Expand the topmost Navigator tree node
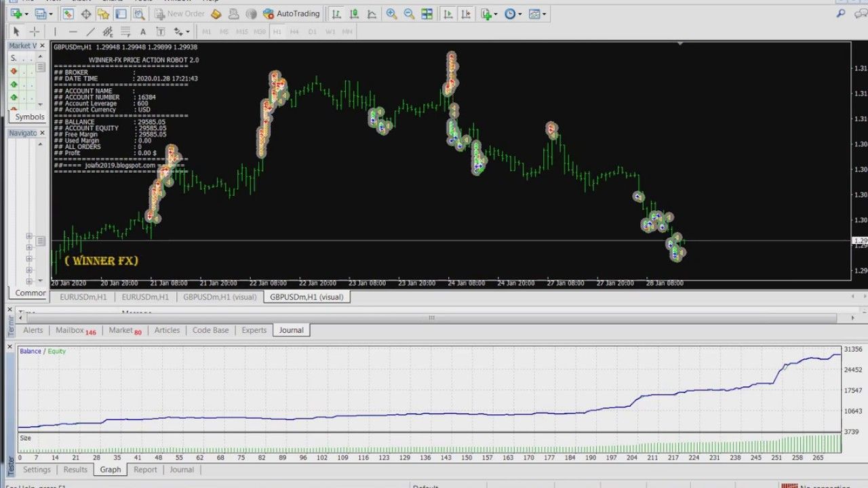The height and width of the screenshot is (488, 868). tap(29, 236)
